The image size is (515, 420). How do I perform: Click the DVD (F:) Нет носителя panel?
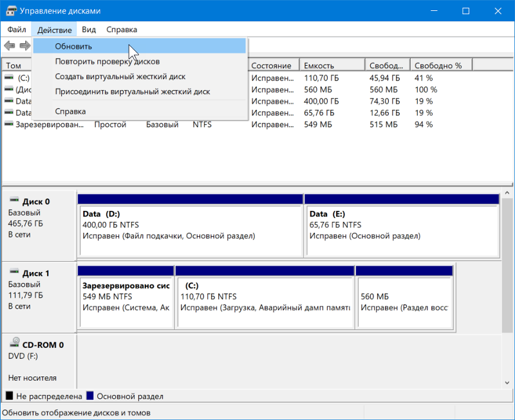(x=39, y=361)
